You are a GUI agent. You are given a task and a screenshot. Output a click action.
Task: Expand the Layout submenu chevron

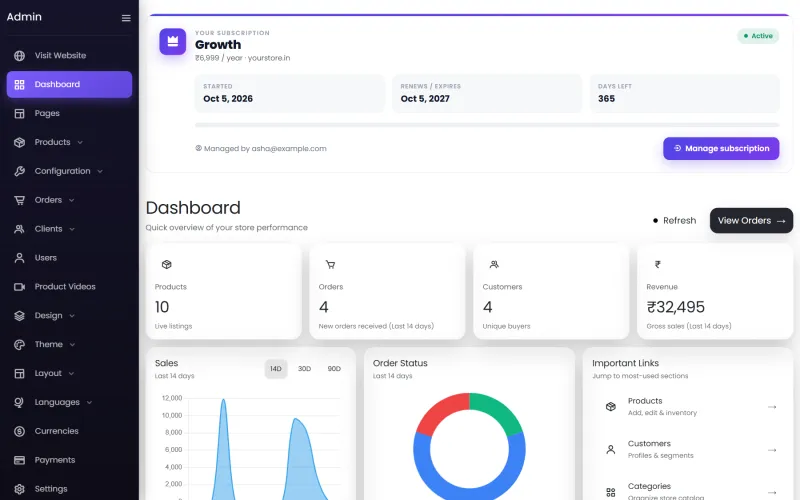(71, 373)
